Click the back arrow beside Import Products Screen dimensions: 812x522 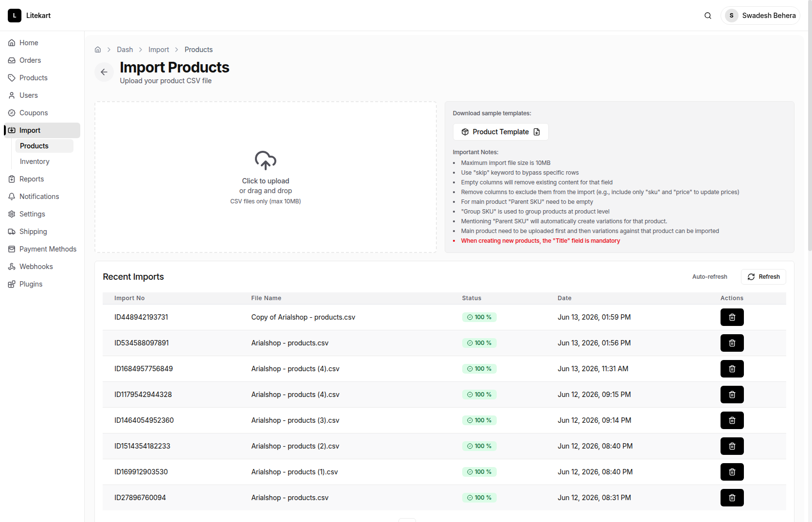click(104, 72)
